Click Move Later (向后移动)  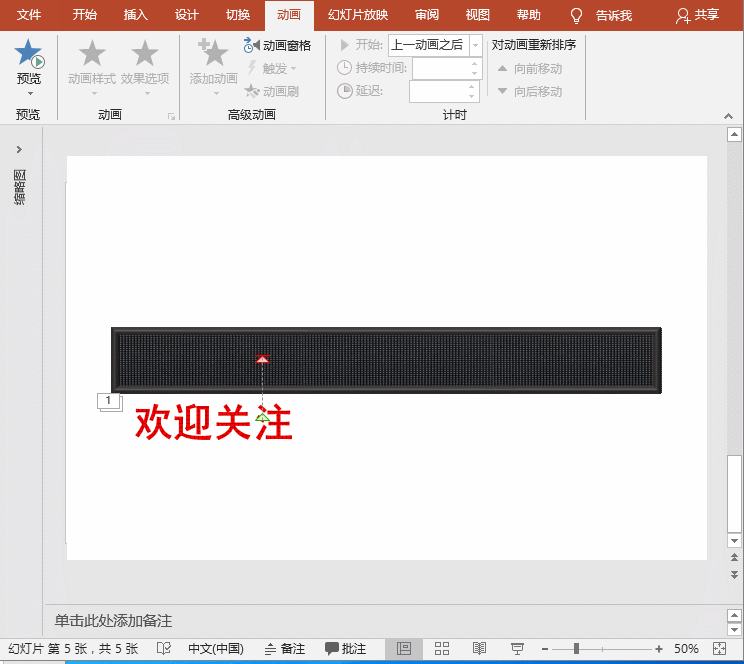point(530,91)
